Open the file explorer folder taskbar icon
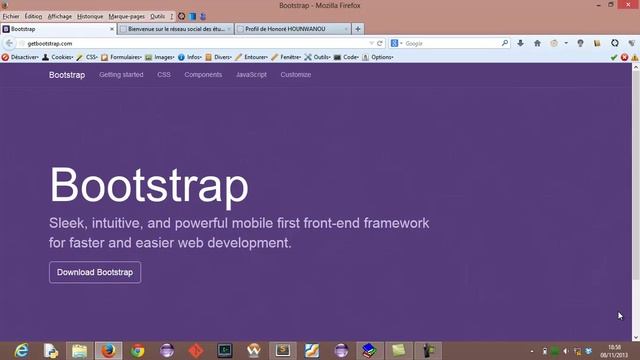640x360 pixels. coord(80,351)
